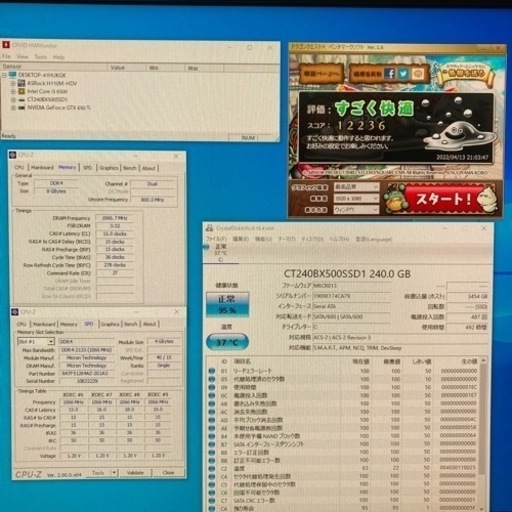Open the Slot #1 memory slot dropdown

pos(36,342)
